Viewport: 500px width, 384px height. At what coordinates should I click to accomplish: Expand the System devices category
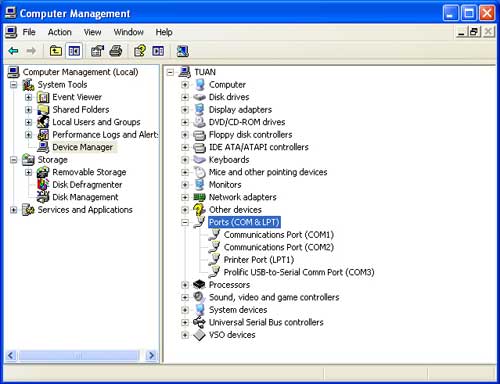[185, 310]
